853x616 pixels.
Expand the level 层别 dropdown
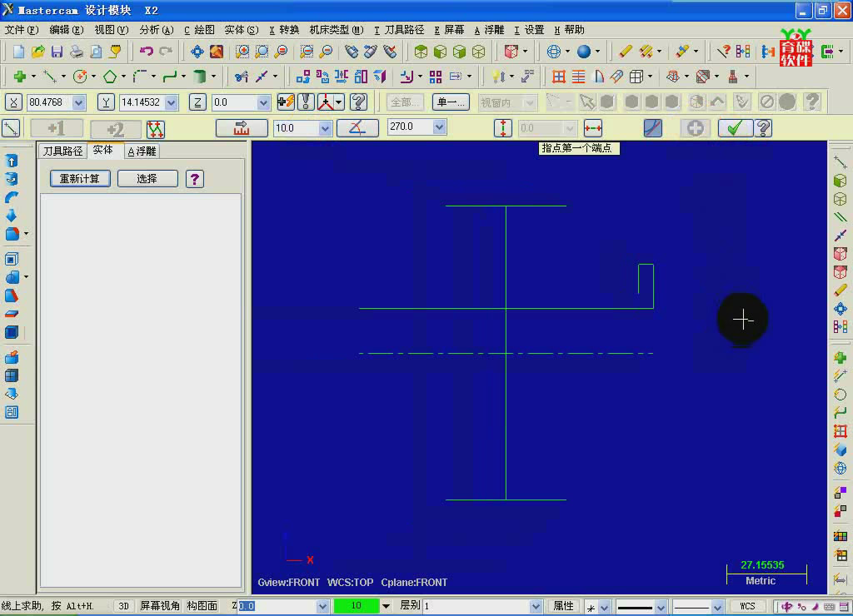tap(536, 606)
